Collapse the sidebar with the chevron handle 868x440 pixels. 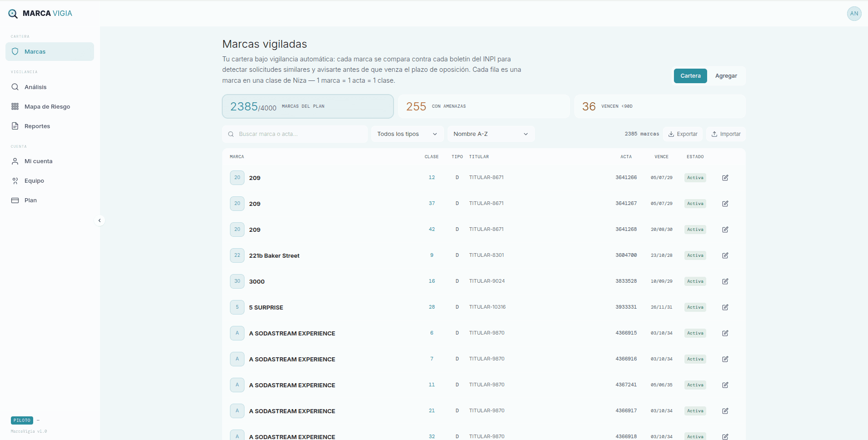coord(100,220)
